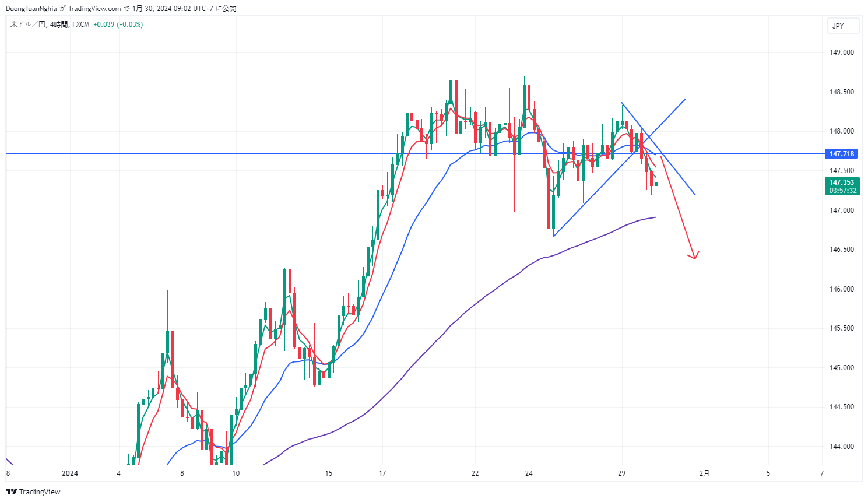Click the TradingView logo at bottom left
This screenshot has width=868, height=502.
pyautogui.click(x=33, y=492)
